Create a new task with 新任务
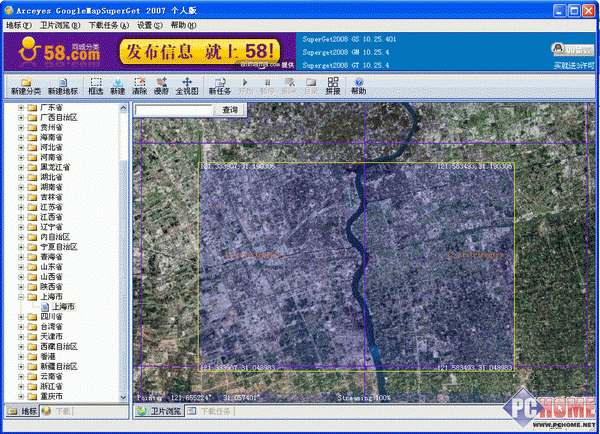Viewport: 600px width, 434px height. point(219,85)
